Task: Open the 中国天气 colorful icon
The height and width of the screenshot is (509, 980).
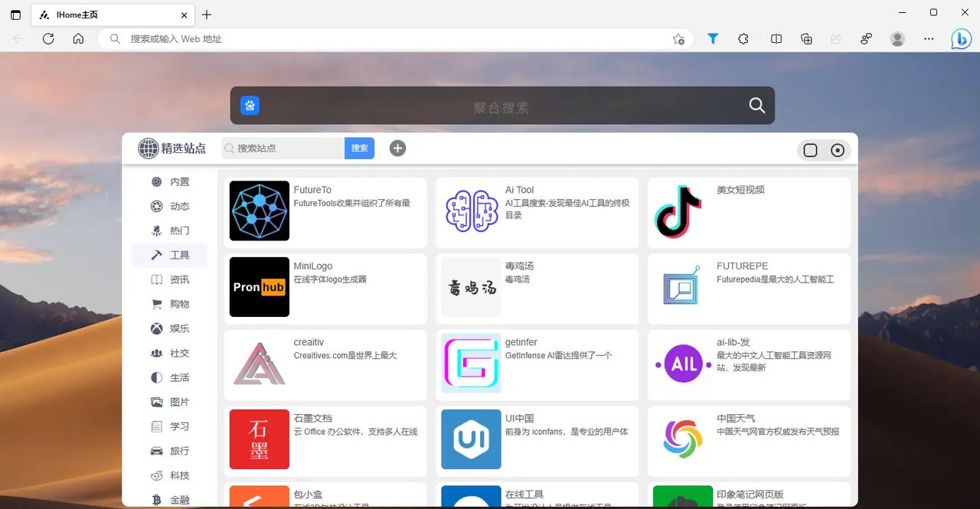Action: coord(682,439)
